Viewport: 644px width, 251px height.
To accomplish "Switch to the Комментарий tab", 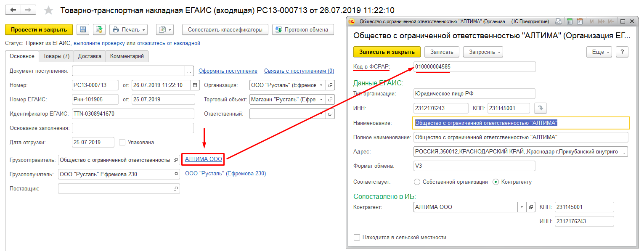I will 127,56.
